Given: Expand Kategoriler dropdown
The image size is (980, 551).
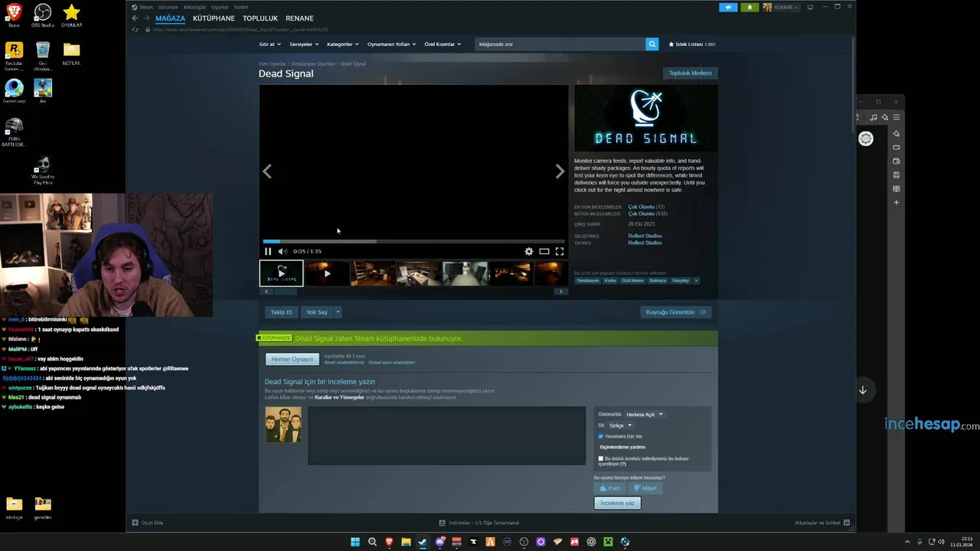Looking at the screenshot, I should click(343, 44).
